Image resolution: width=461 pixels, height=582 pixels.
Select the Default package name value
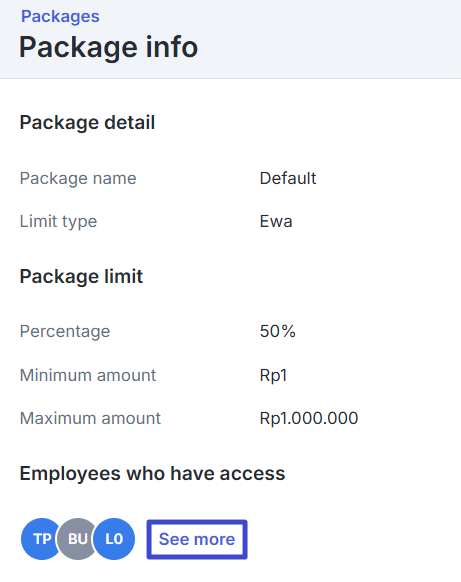288,179
